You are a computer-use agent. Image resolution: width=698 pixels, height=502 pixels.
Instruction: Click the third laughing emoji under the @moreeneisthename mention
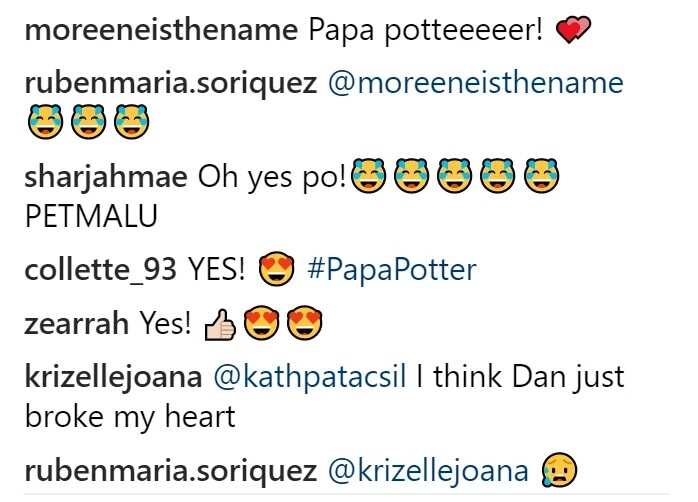tap(132, 122)
